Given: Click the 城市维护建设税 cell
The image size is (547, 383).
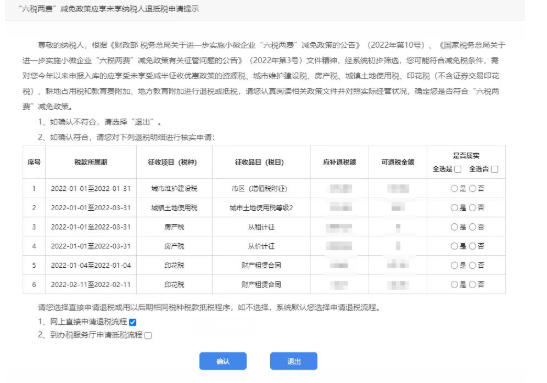Looking at the screenshot, I should 174,189.
